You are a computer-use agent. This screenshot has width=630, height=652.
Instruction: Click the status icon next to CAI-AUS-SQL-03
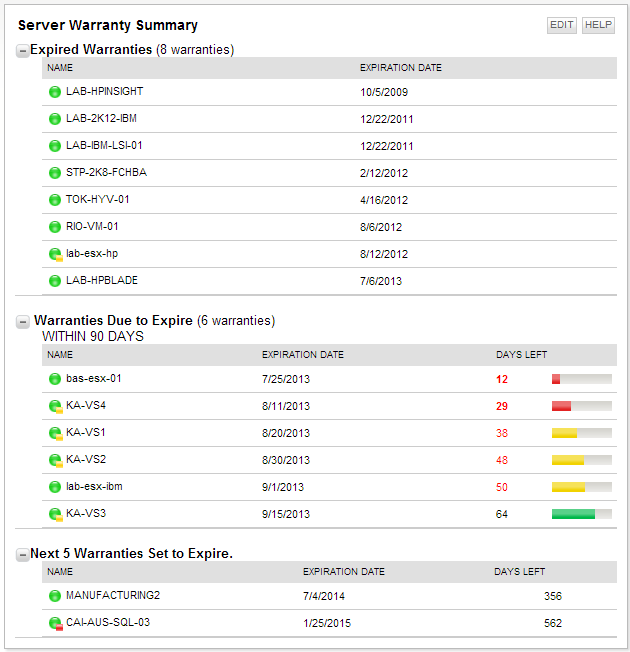pyautogui.click(x=55, y=623)
